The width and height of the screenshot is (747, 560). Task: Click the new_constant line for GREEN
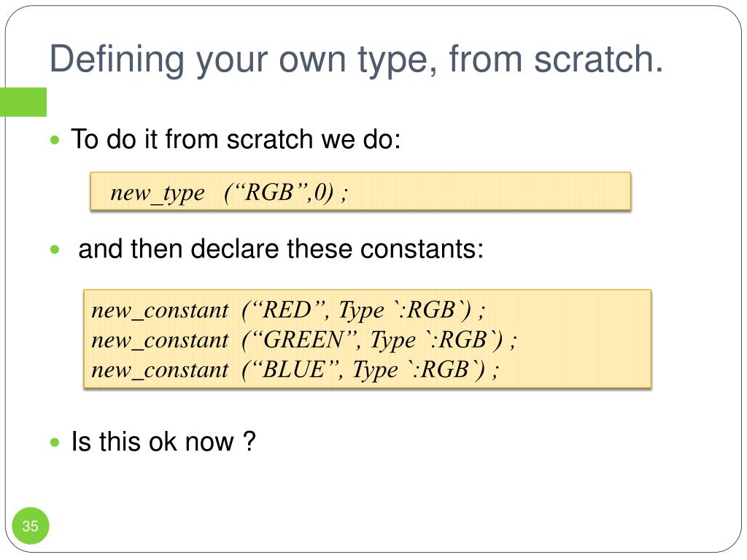click(304, 340)
